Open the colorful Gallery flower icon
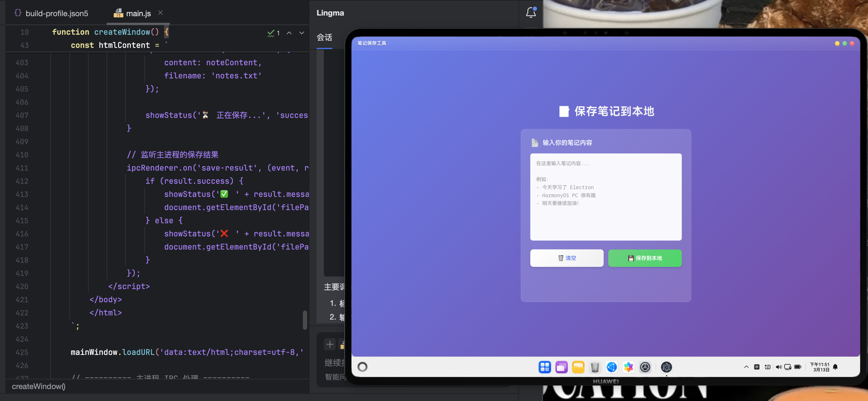 pyautogui.click(x=629, y=367)
